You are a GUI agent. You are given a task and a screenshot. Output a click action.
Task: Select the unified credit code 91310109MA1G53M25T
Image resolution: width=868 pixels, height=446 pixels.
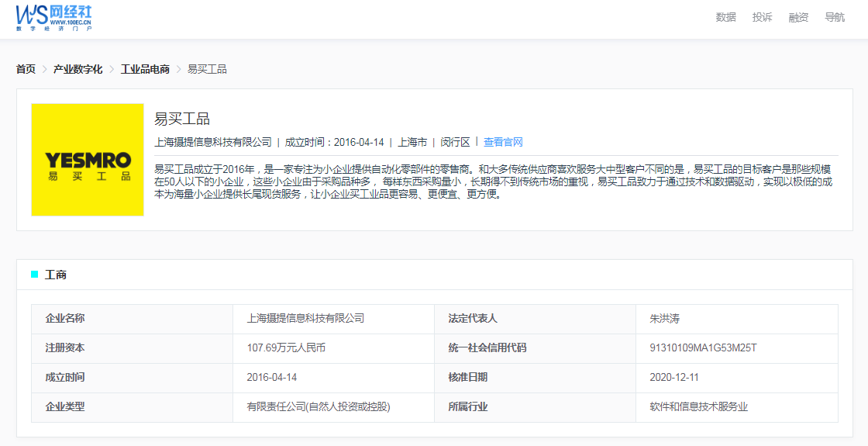pyautogui.click(x=703, y=347)
